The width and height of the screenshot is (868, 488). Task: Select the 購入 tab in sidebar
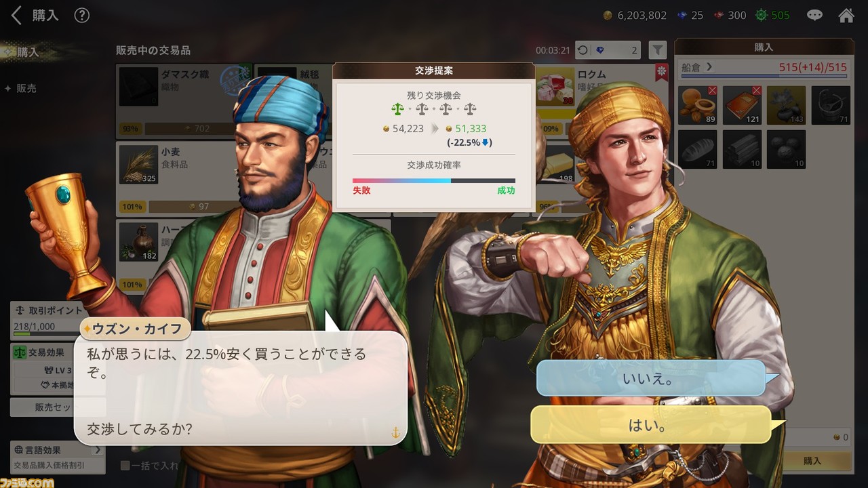pos(27,52)
